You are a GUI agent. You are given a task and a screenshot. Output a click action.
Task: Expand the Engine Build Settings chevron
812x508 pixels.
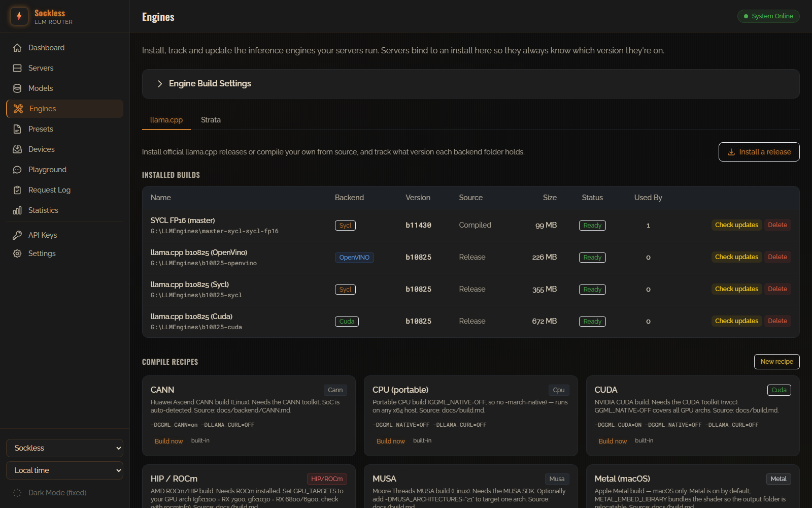[160, 84]
